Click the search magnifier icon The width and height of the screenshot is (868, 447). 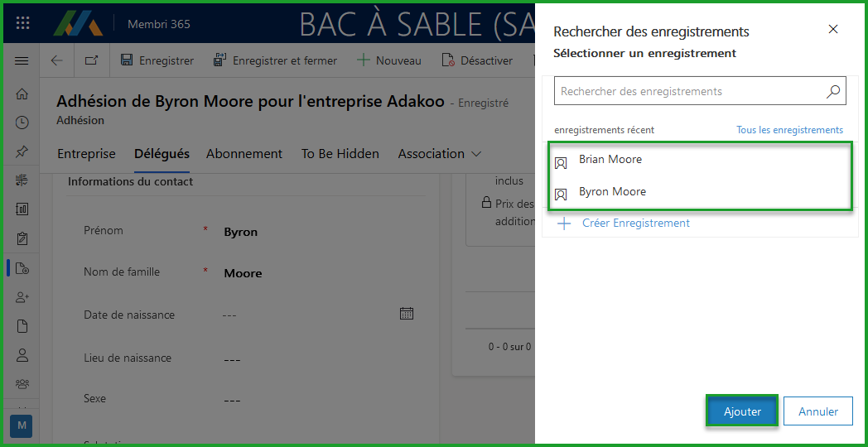point(833,92)
